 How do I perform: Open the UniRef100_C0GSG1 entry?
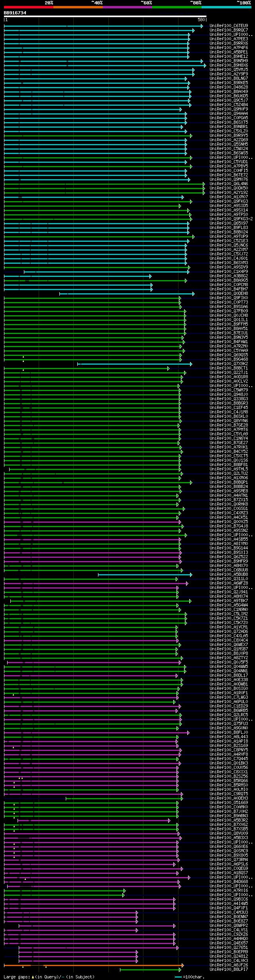click(229, 508)
